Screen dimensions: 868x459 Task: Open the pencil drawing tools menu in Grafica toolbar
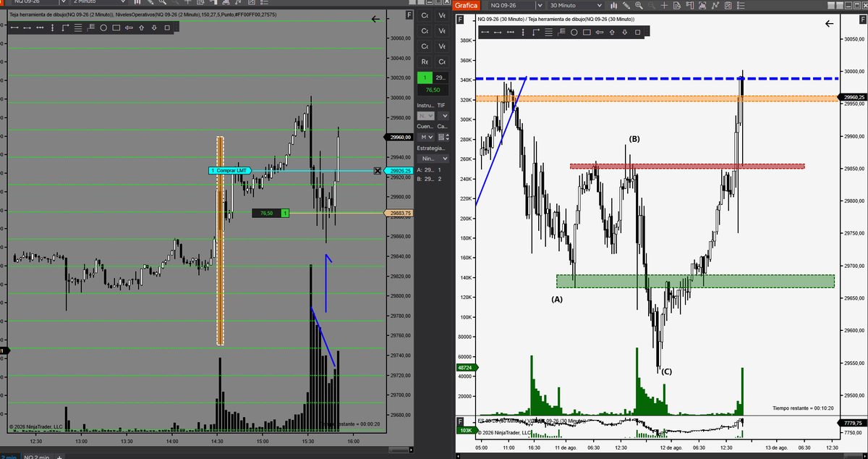pyautogui.click(x=626, y=6)
